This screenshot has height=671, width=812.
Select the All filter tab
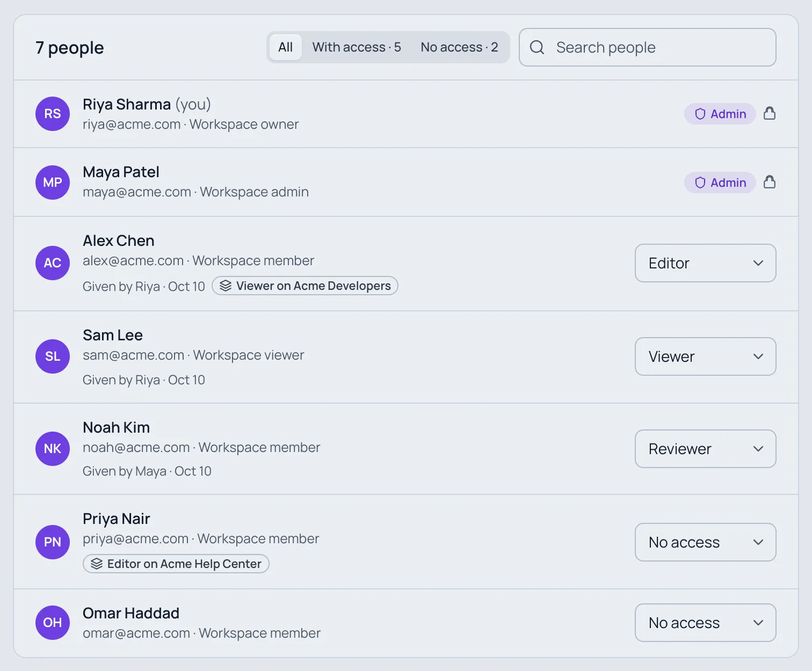[x=285, y=47]
